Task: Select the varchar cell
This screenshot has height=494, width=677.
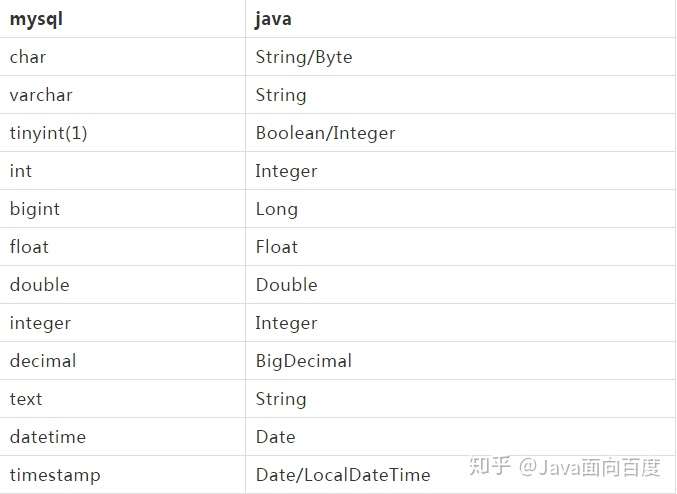Action: tap(41, 95)
